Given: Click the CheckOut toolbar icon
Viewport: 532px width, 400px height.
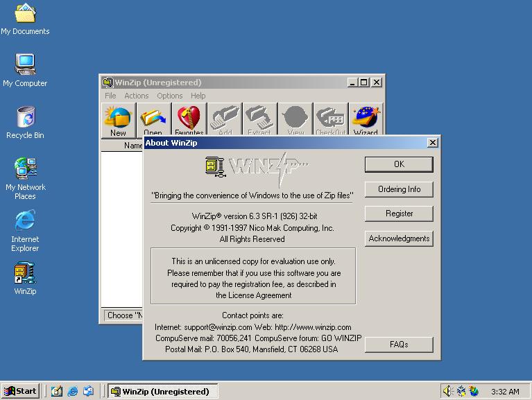Looking at the screenshot, I should (330, 119).
